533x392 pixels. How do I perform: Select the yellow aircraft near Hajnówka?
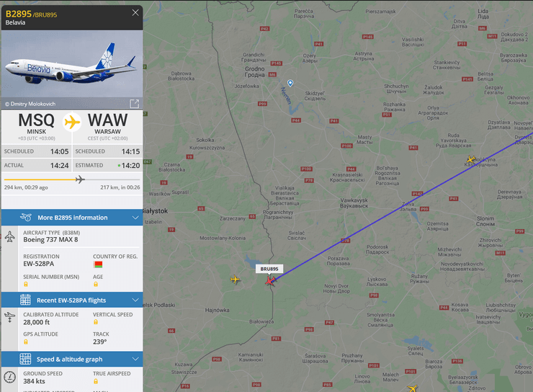[x=235, y=280]
